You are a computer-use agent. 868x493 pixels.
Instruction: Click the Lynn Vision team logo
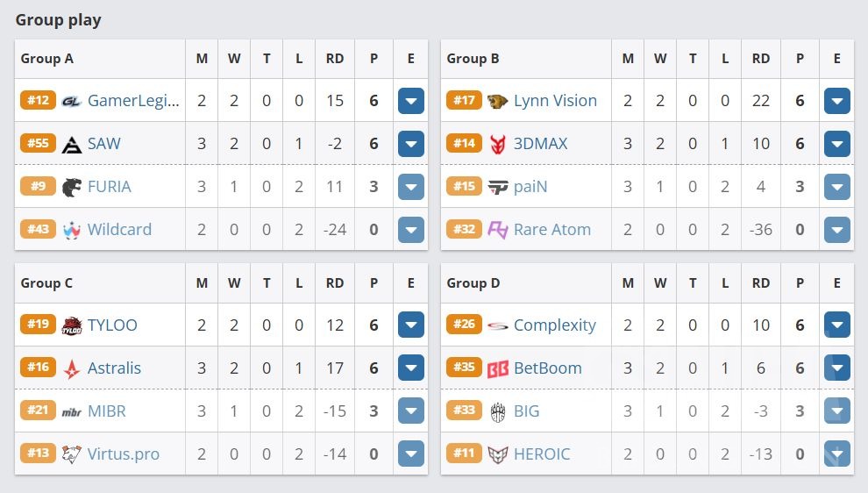pos(497,101)
